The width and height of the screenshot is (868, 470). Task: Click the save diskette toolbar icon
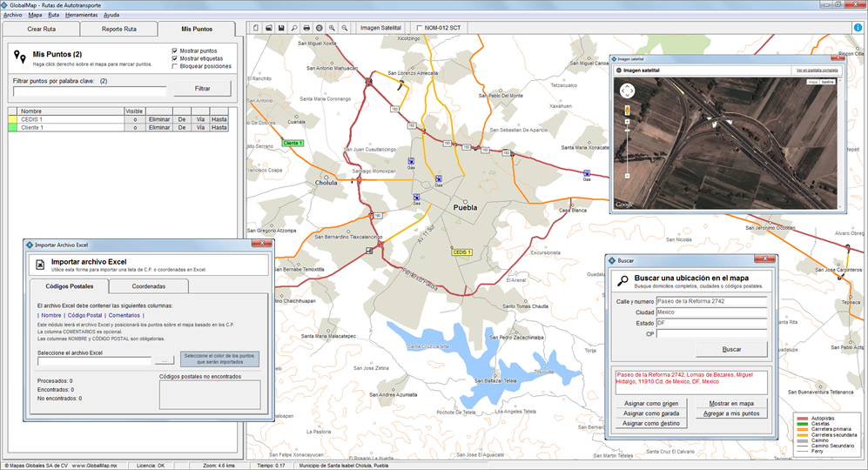pos(281,28)
